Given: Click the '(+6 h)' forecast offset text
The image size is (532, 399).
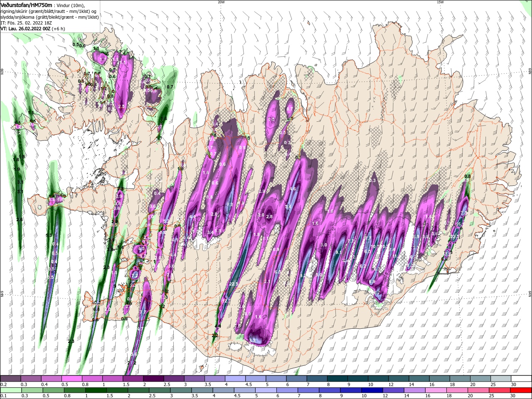Looking at the screenshot, I should 59,29.
